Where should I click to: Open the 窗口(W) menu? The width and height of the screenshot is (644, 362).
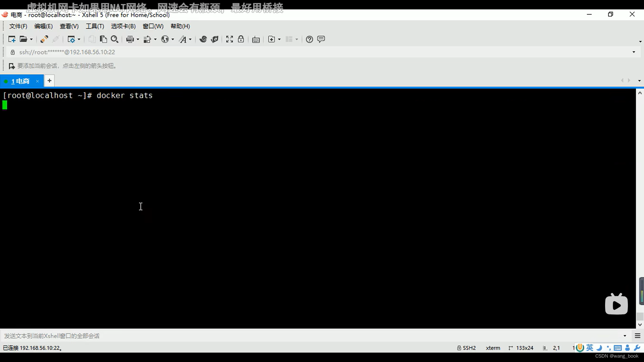tap(153, 26)
